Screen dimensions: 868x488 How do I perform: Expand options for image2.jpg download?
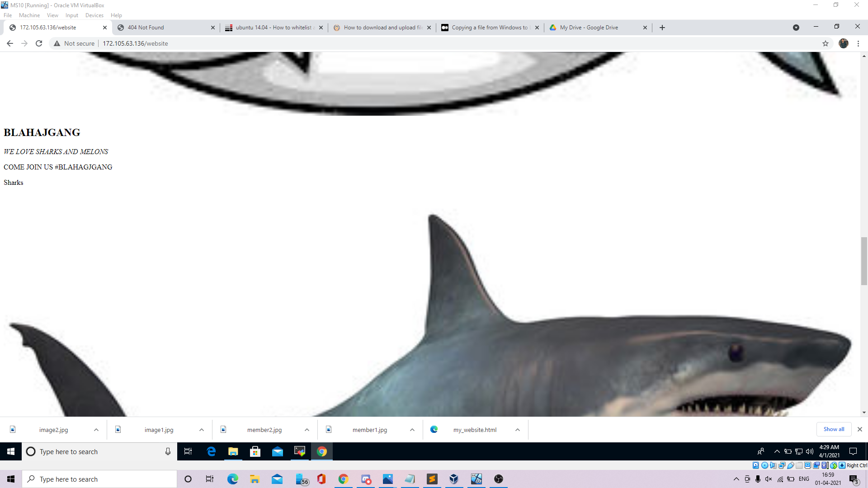point(96,430)
